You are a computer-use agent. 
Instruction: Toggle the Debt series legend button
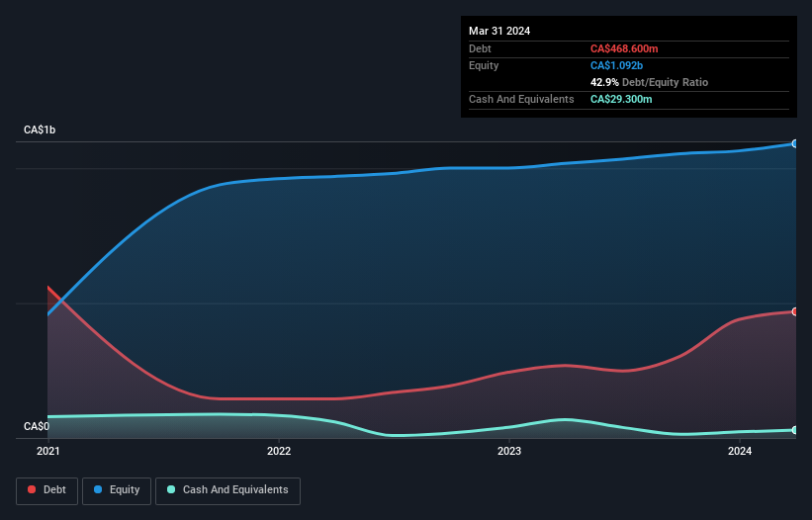47,490
